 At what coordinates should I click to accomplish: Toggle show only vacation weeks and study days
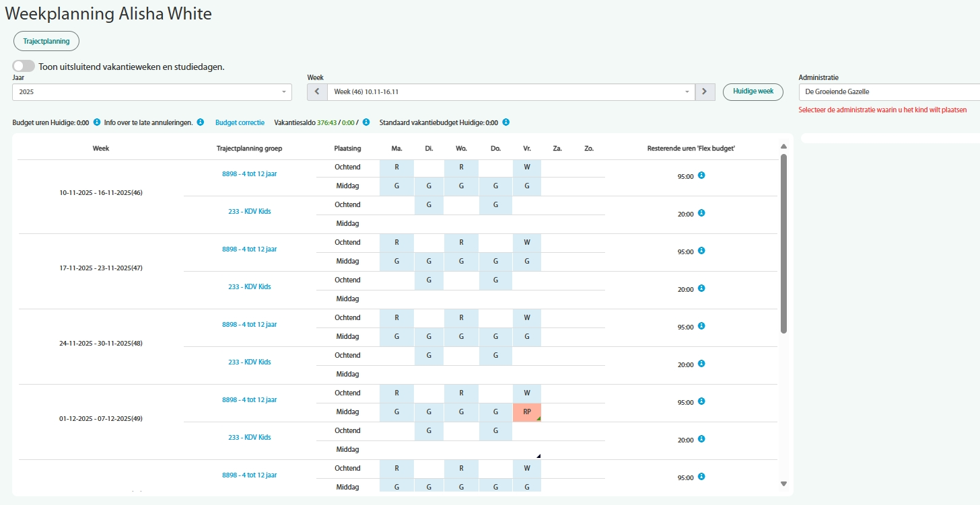[24, 66]
